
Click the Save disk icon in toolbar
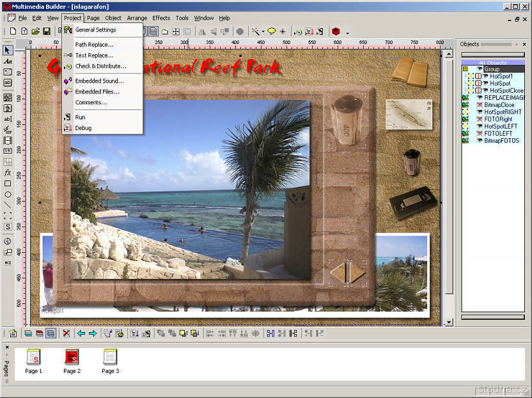46,31
